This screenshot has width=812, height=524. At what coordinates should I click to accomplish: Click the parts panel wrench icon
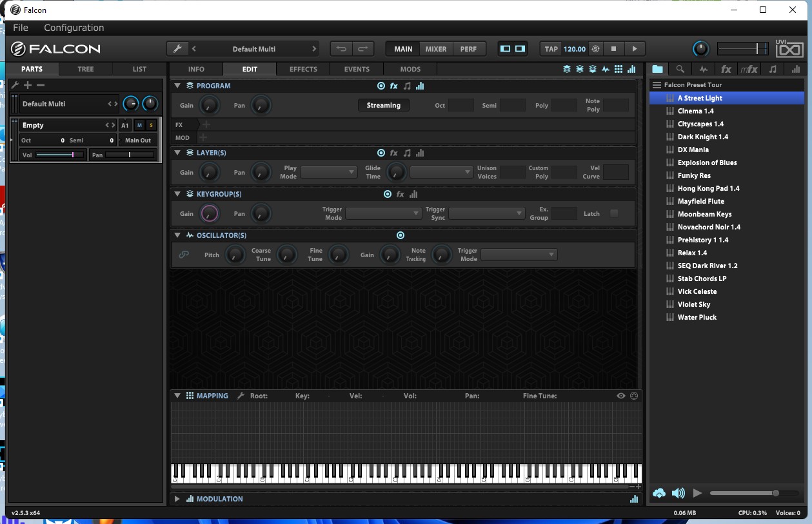coord(15,85)
